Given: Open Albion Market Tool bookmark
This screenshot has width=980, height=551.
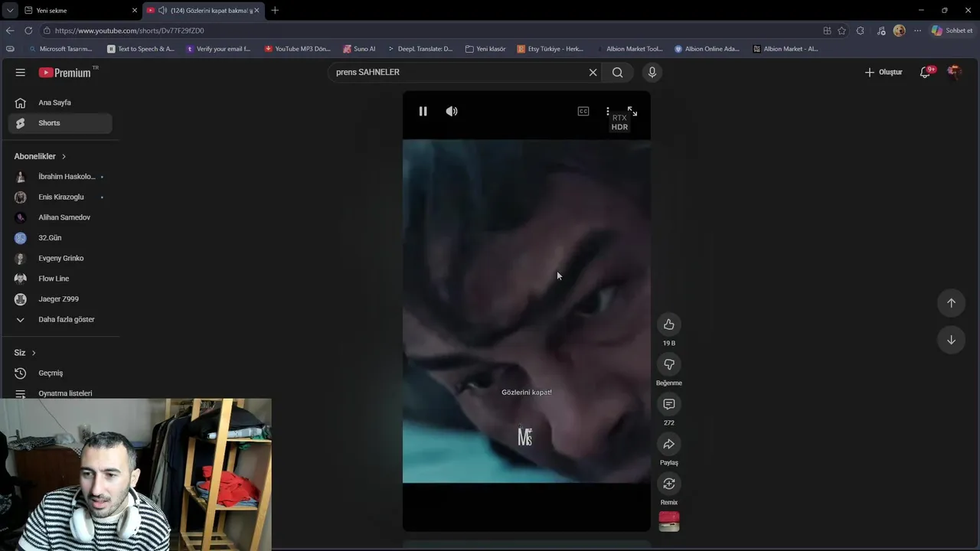Looking at the screenshot, I should pos(629,49).
